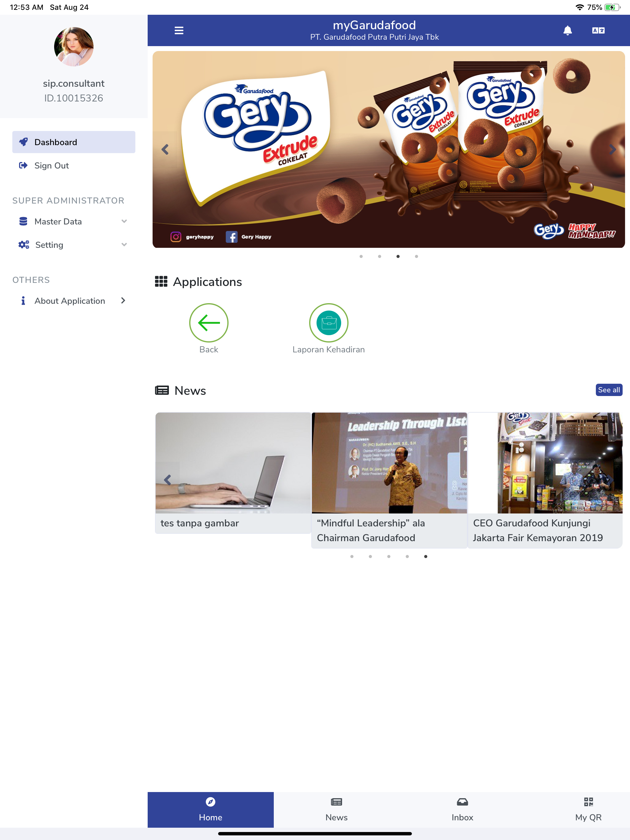
Task: Open the laptop typing news thumbnail
Action: (x=233, y=463)
